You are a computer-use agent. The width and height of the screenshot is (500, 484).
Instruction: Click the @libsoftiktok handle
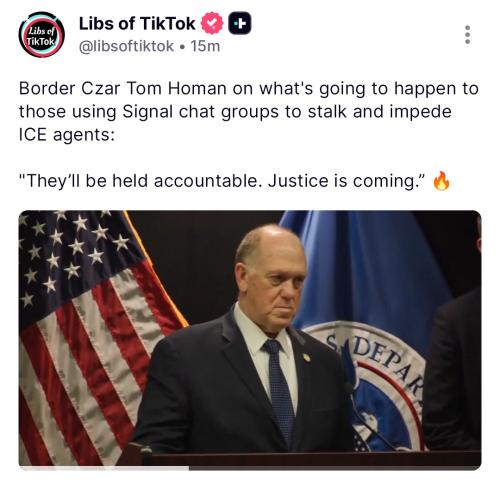126,46
